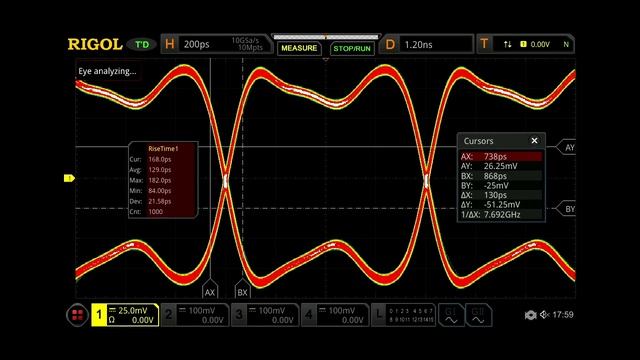Image resolution: width=640 pixels, height=360 pixels.
Task: Click the Min: 84.00ps value
Action: point(160,191)
